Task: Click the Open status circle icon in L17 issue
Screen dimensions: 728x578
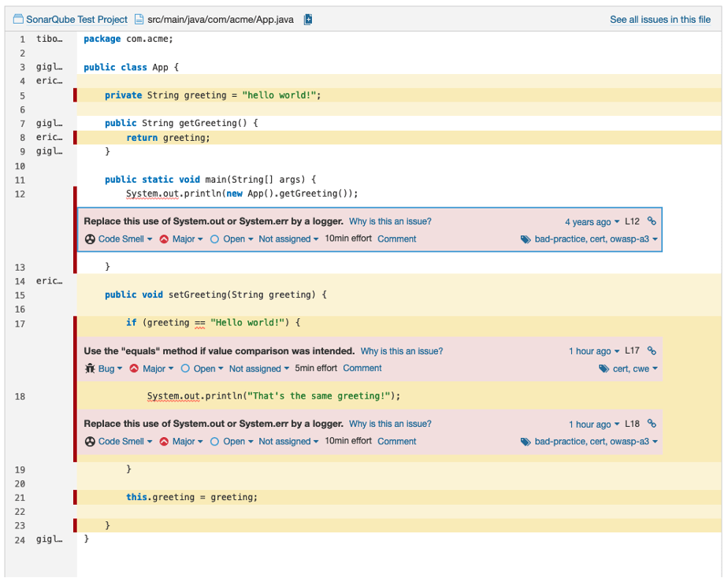Action: click(185, 369)
